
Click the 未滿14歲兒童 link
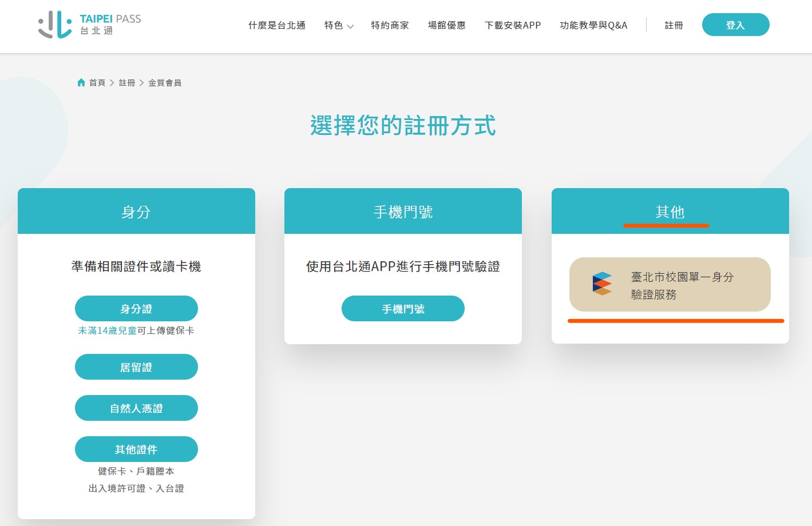[107, 330]
